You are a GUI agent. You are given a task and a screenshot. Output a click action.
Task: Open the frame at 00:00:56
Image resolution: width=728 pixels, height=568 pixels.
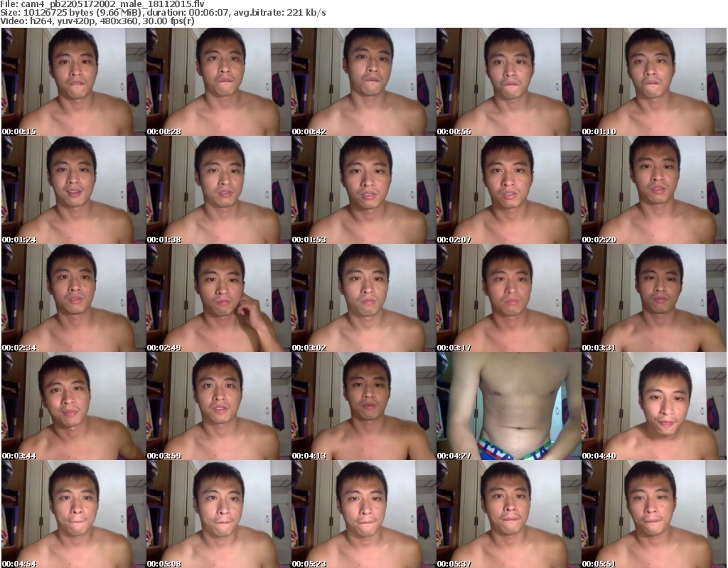[509, 81]
